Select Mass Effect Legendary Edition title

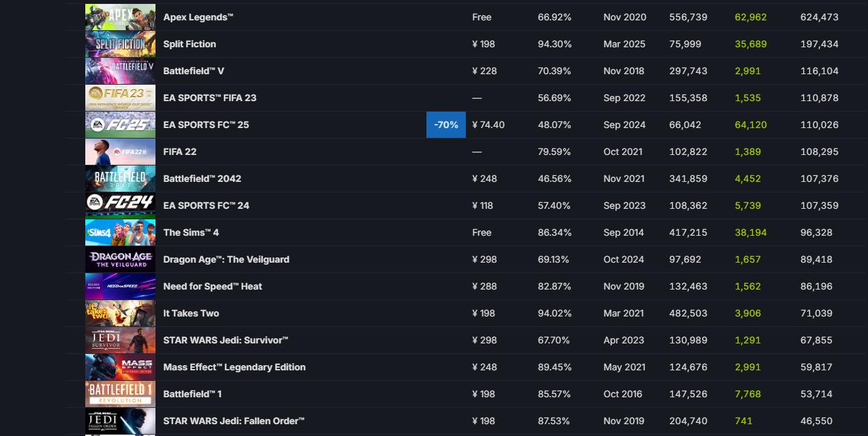tap(234, 367)
